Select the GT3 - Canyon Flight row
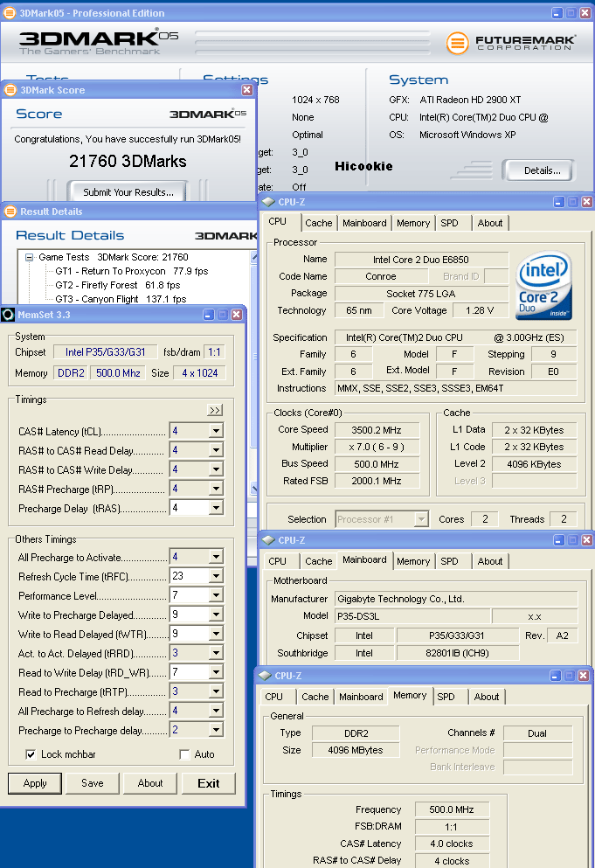The height and width of the screenshot is (868, 595). tap(121, 299)
